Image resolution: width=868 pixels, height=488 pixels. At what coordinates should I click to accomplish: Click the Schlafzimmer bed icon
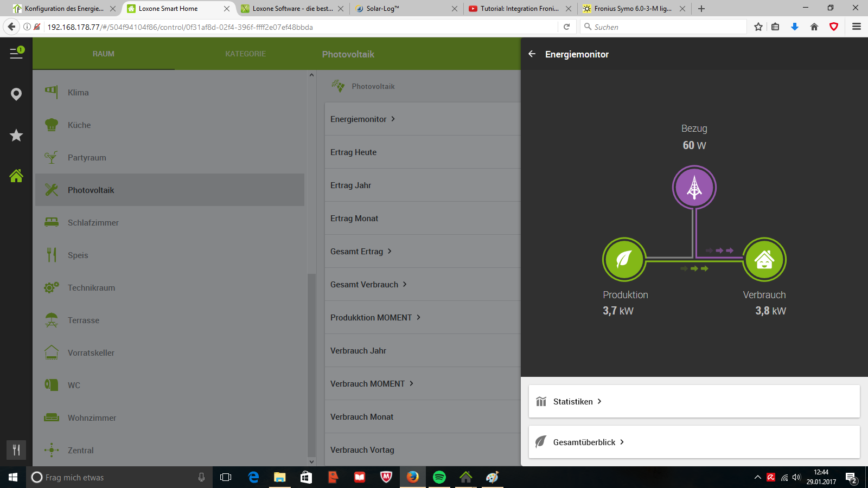[x=52, y=222]
